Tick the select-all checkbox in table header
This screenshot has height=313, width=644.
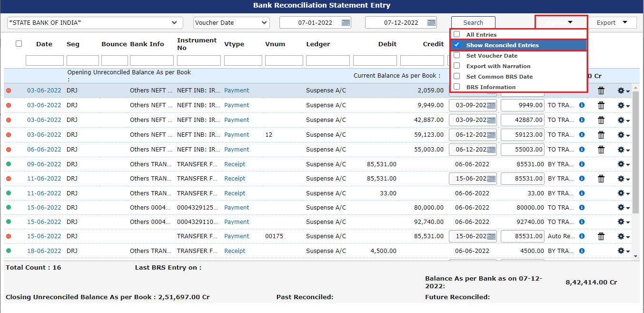point(19,44)
